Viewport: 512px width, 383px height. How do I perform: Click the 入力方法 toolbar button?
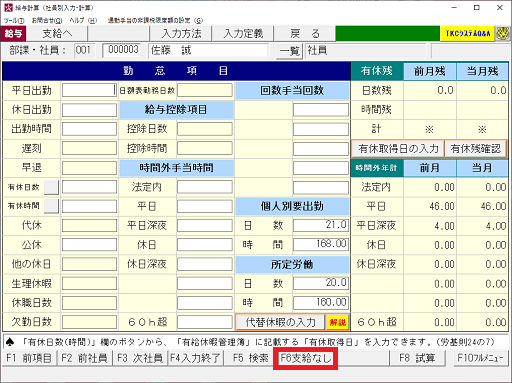coord(181,34)
